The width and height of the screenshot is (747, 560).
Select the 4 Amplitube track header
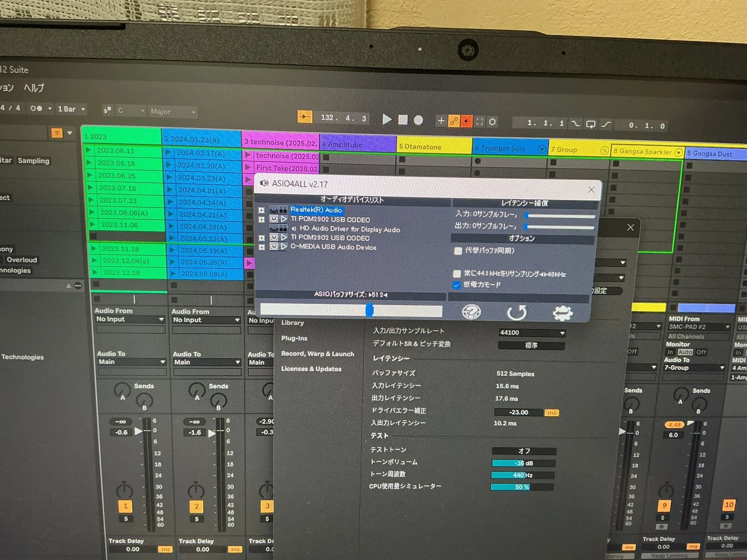point(358,144)
